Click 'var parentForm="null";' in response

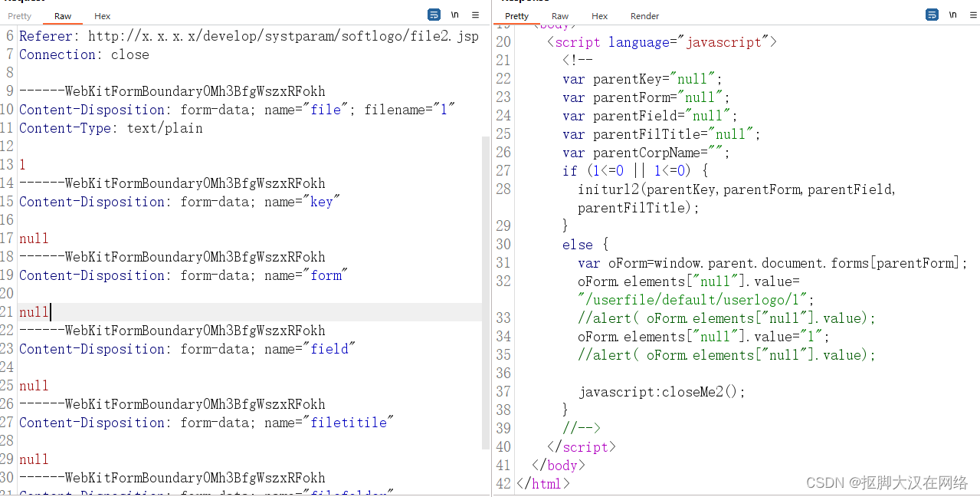(646, 97)
